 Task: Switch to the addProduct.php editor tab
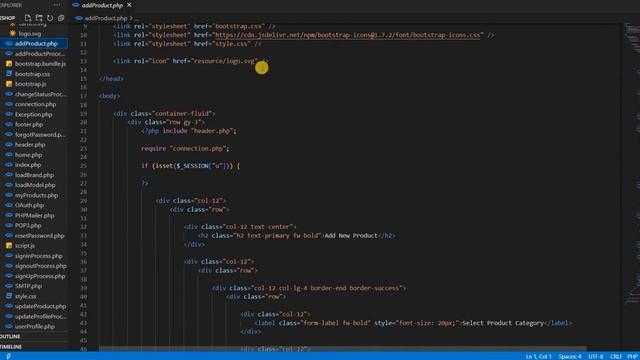(102, 5)
